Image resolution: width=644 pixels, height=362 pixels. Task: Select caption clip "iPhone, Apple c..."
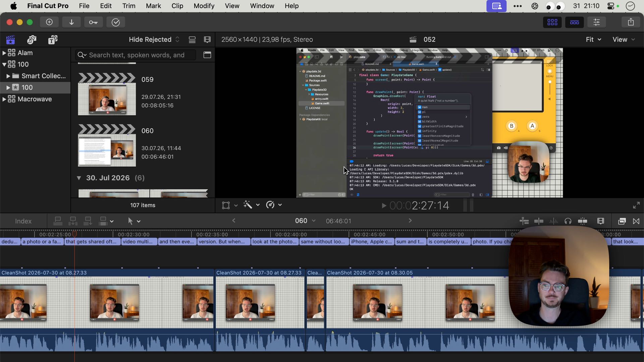371,242
